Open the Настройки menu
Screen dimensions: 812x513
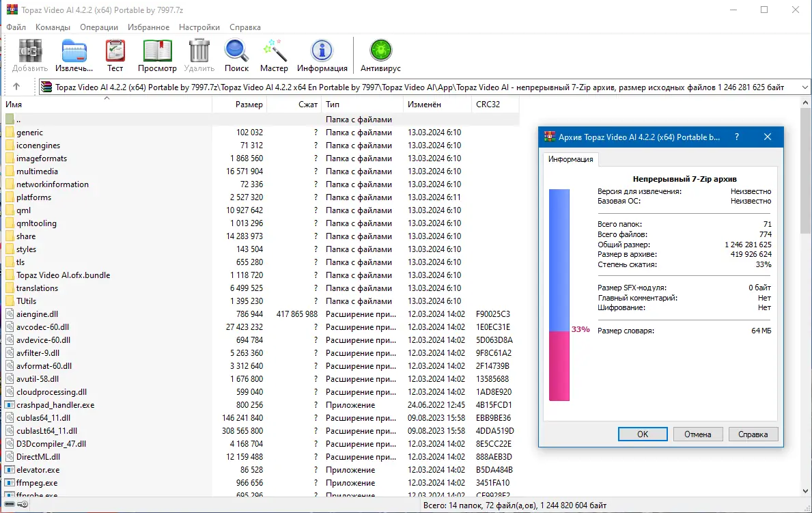tap(199, 27)
